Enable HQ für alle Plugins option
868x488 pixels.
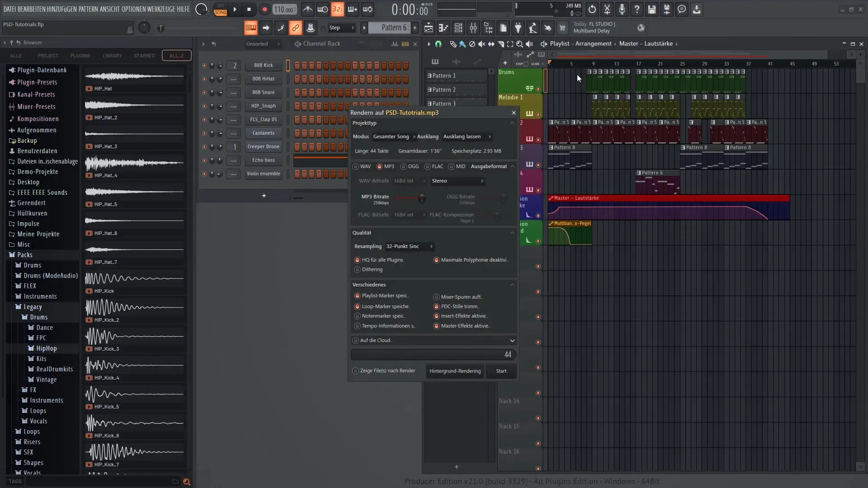tap(357, 260)
